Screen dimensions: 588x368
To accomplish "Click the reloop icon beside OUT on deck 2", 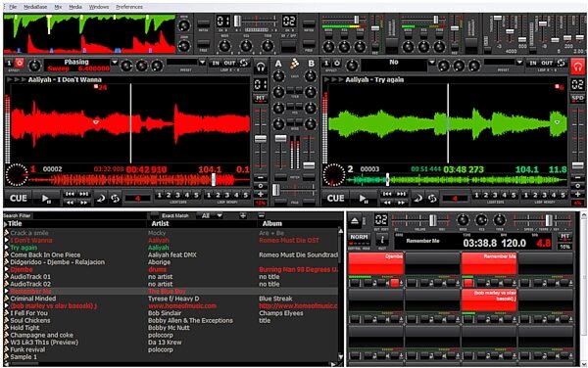I will pyautogui.click(x=561, y=63).
